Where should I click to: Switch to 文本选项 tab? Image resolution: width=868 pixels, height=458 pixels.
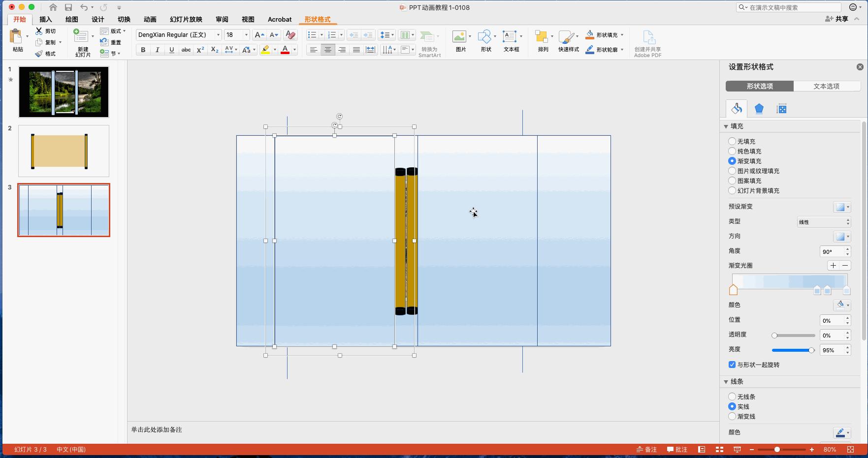click(x=826, y=86)
